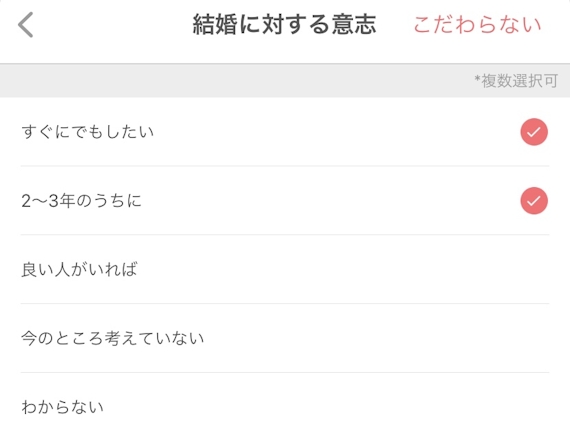Tap the すぐにでもしたい label text
Image resolution: width=570 pixels, height=441 pixels.
pos(88,132)
